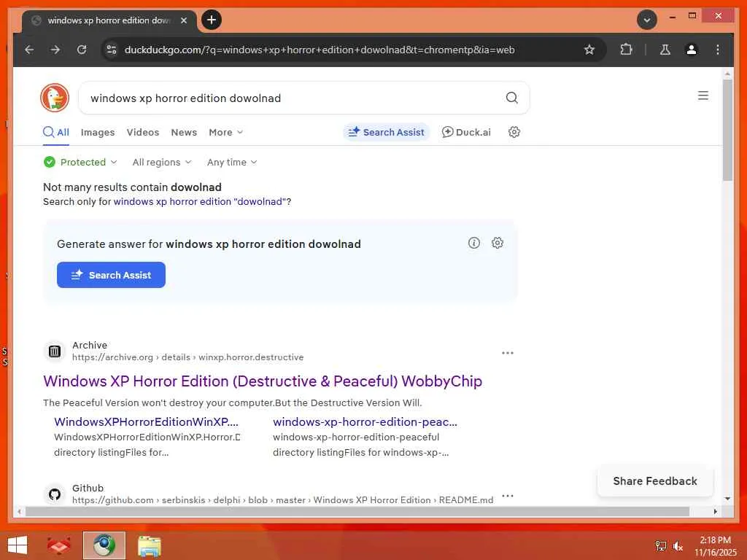Open Duck.ai chat

pos(466,132)
